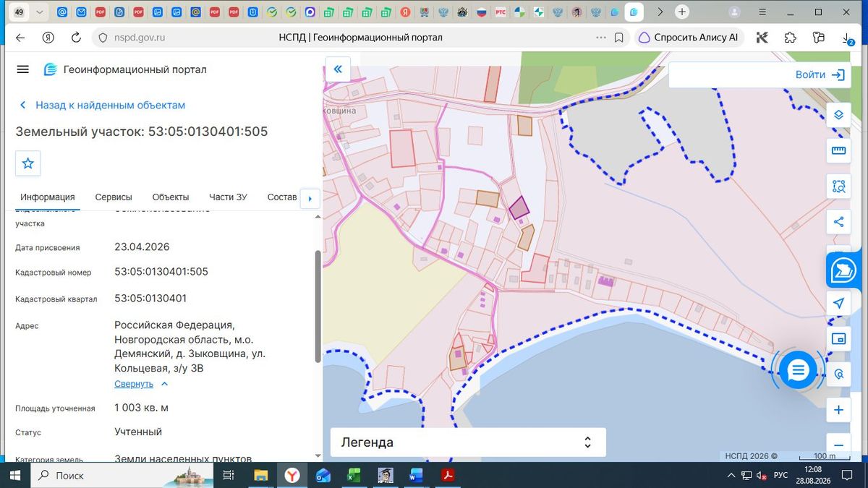
Task: Open the browser tab list dropdown
Action: coord(40,12)
